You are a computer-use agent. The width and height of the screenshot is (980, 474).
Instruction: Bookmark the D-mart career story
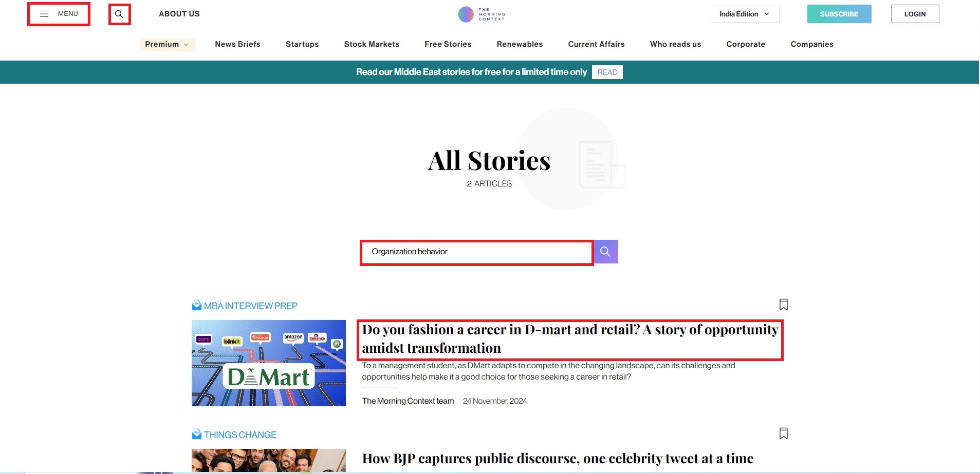click(783, 305)
